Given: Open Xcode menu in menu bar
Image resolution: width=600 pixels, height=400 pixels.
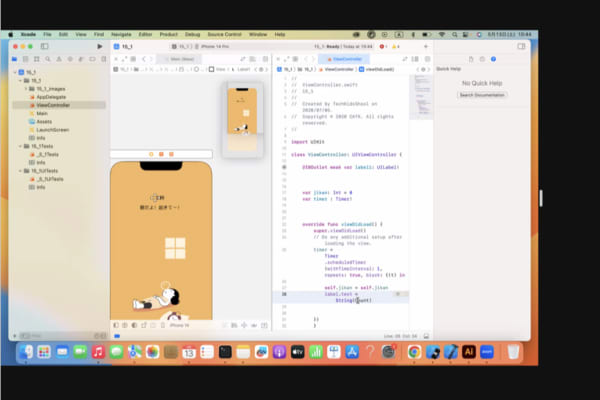Looking at the screenshot, I should (x=28, y=34).
